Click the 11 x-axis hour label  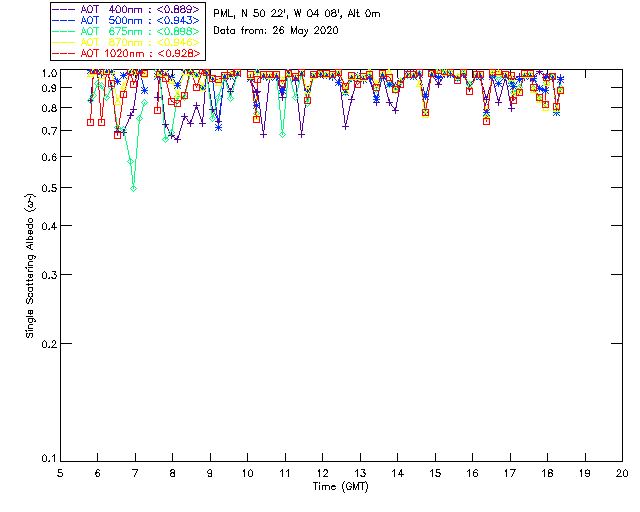coord(285,473)
